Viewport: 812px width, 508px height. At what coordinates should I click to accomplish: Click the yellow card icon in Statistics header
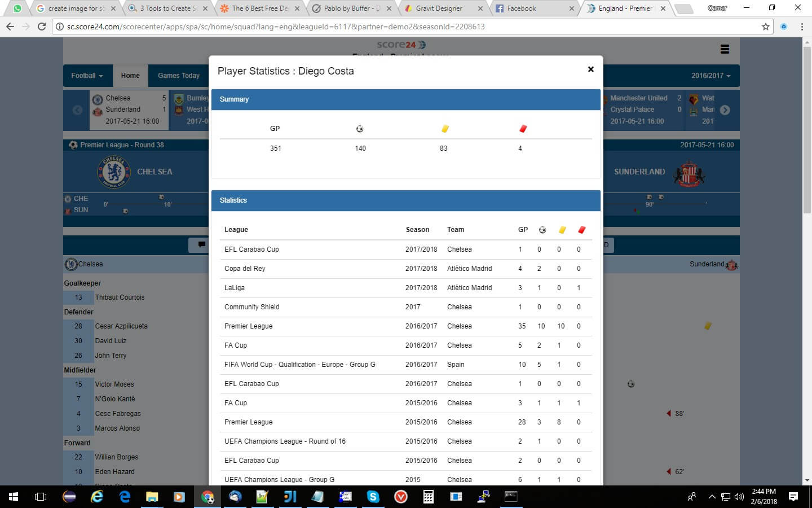tap(562, 230)
